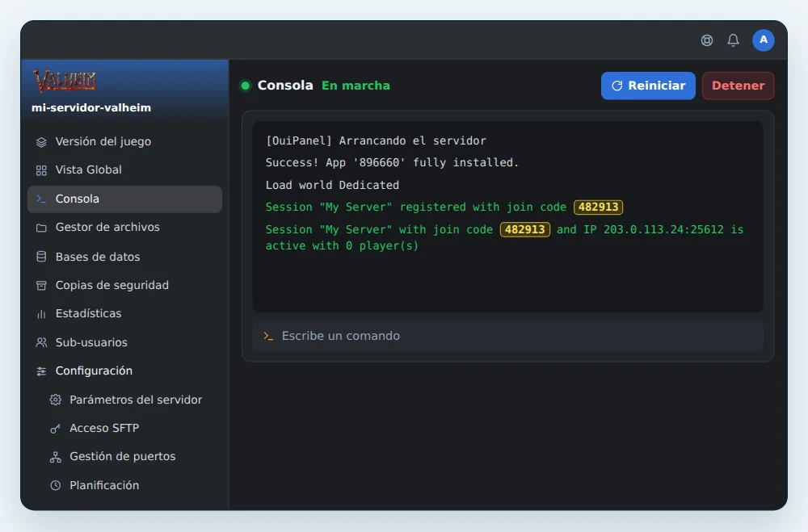This screenshot has width=808, height=532.
Task: Restart server with Reiniciar button
Action: coord(648,86)
